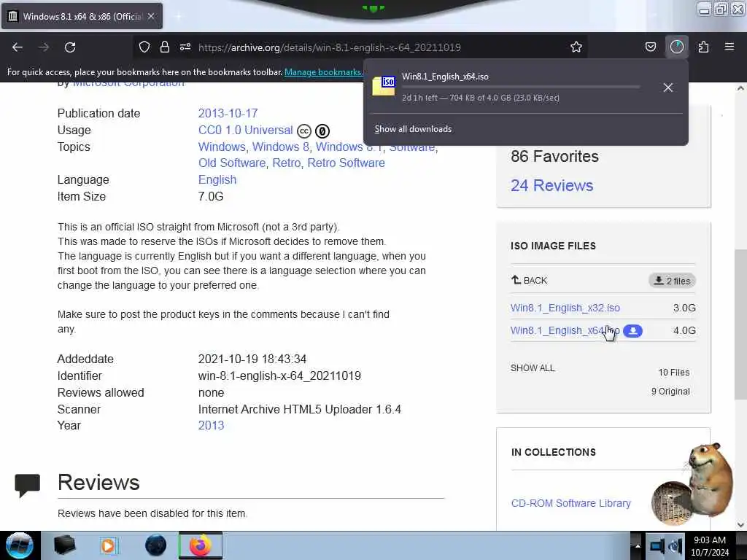
Task: Open publication date 2013-10-17 link
Action: [x=228, y=113]
